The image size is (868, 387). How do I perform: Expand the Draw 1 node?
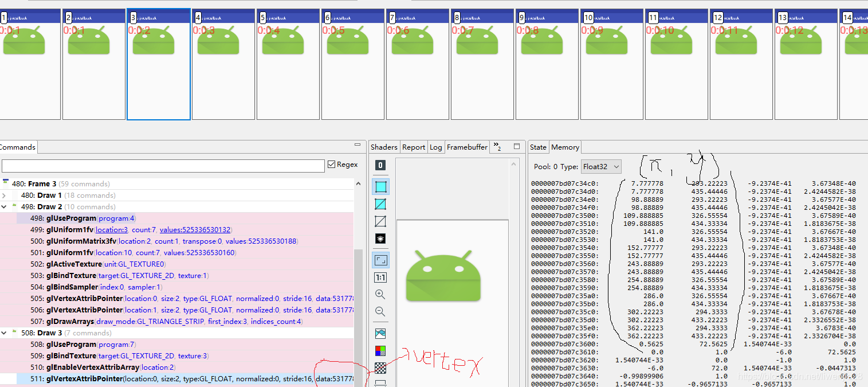[x=5, y=196]
